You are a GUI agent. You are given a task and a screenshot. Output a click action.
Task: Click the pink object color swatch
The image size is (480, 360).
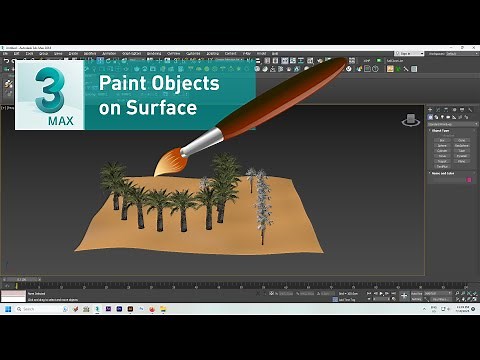coord(469,180)
